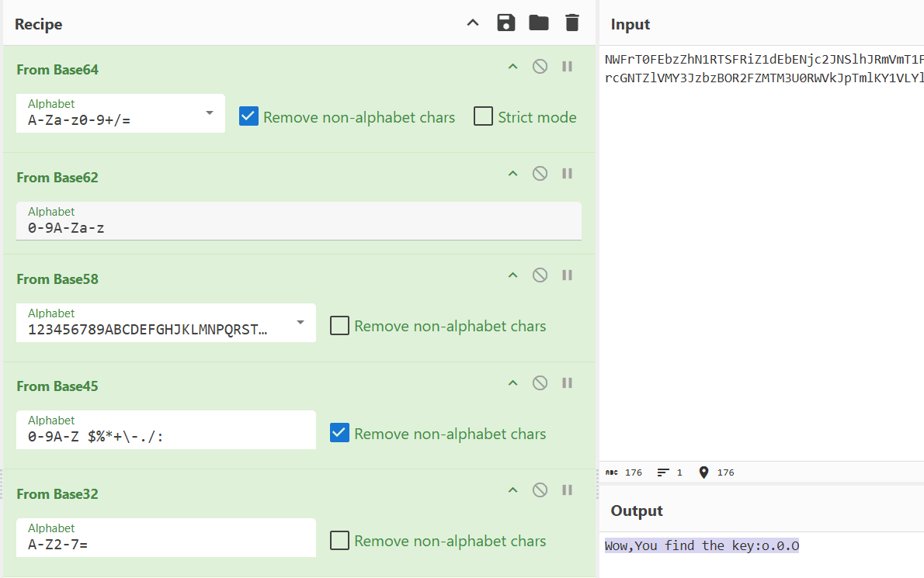Set breakpoint on From Base45
The image size is (924, 578).
(567, 382)
